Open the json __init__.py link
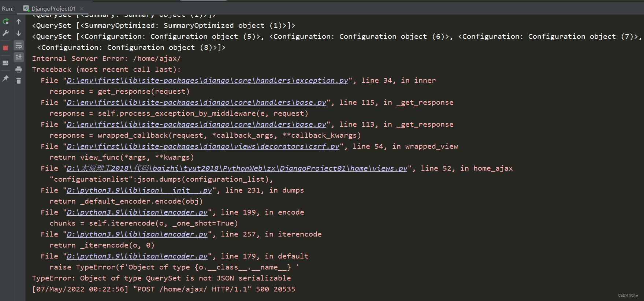The height and width of the screenshot is (301, 644). tap(139, 190)
